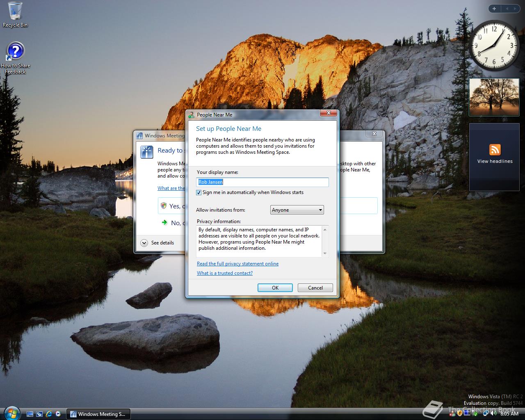Close the Windows Meeting Space window
The image size is (525, 420).
coord(374,134)
